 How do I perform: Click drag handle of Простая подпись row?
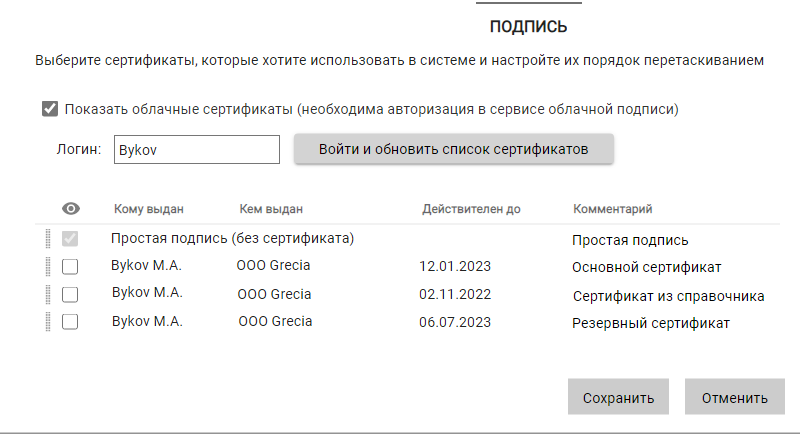point(47,240)
